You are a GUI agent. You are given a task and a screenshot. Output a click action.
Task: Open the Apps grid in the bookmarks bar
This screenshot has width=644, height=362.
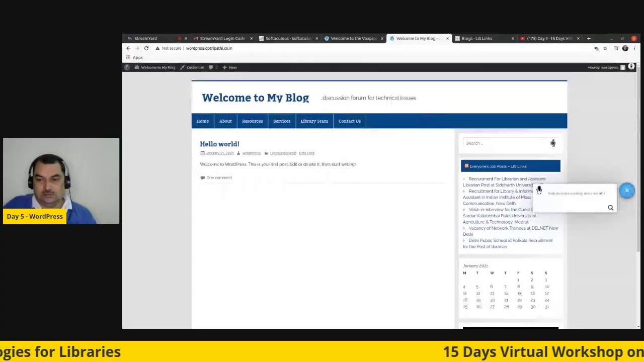coord(134,58)
